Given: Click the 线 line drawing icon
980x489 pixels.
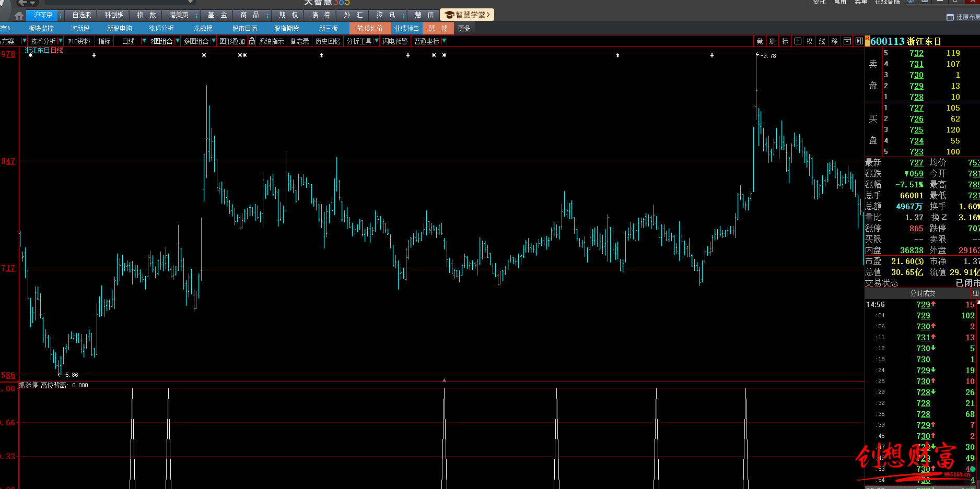Looking at the screenshot, I should 822,41.
